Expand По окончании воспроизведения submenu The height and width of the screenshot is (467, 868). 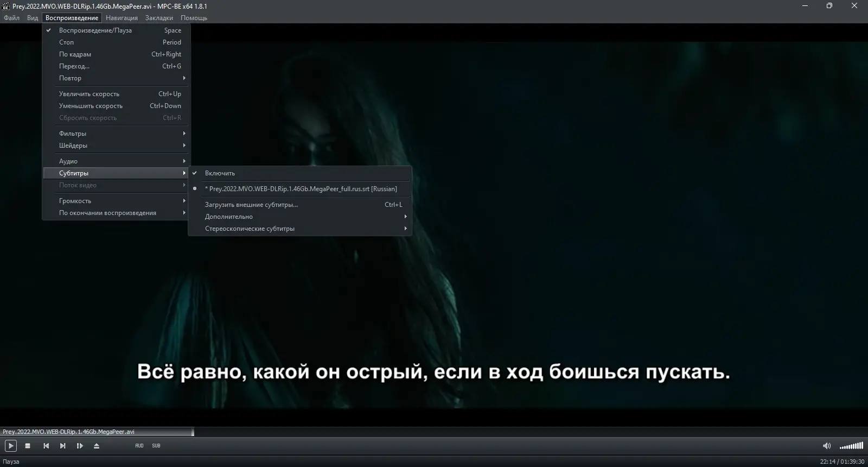pyautogui.click(x=116, y=213)
